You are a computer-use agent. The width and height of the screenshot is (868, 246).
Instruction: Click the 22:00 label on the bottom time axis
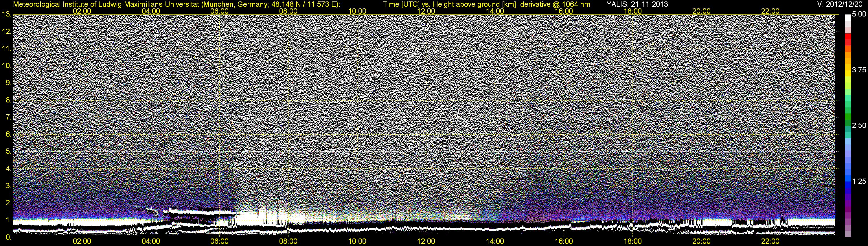point(770,241)
